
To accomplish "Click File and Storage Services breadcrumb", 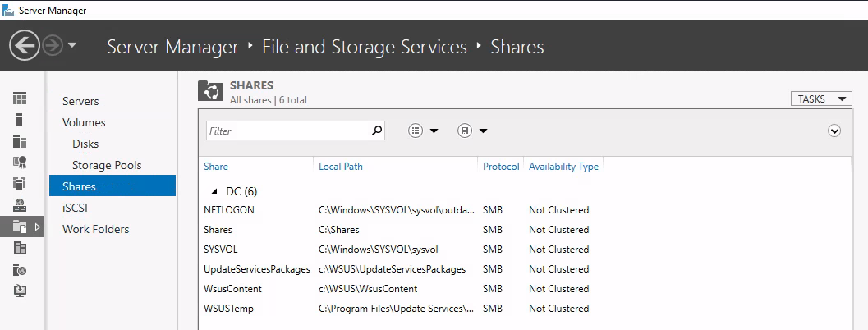I will tap(365, 47).
